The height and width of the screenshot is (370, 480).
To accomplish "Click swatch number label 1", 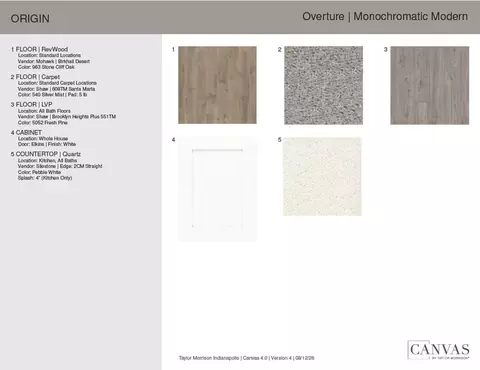I will 173,49.
